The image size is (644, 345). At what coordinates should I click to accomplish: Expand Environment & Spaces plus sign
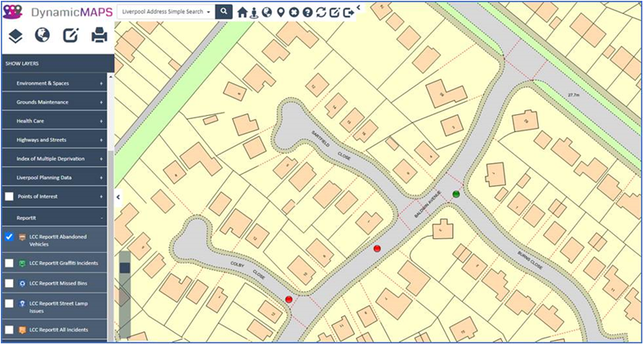[x=101, y=83]
